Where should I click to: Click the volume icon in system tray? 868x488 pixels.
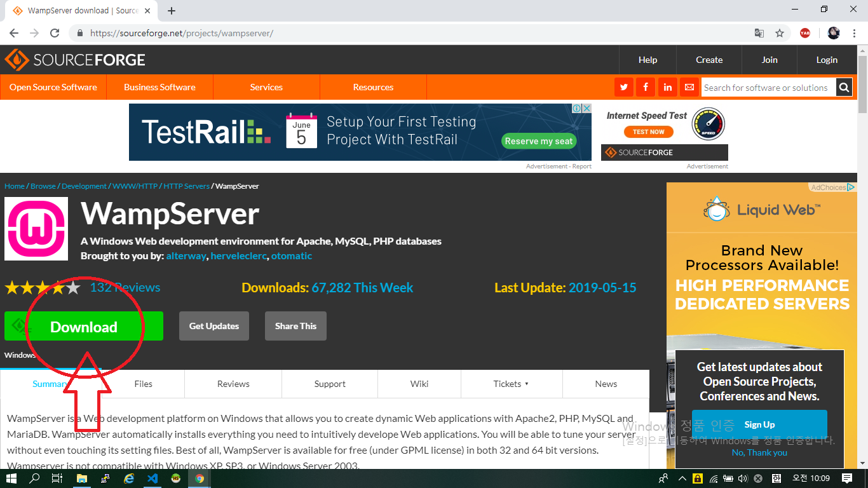(743, 478)
